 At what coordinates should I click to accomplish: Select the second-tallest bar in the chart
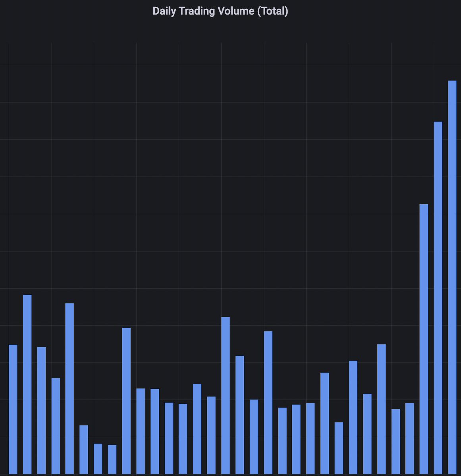coord(438,298)
